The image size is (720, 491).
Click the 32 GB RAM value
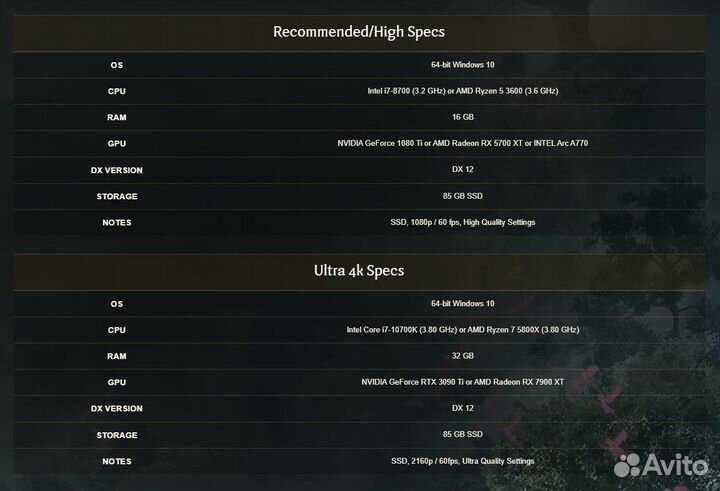[x=462, y=355]
